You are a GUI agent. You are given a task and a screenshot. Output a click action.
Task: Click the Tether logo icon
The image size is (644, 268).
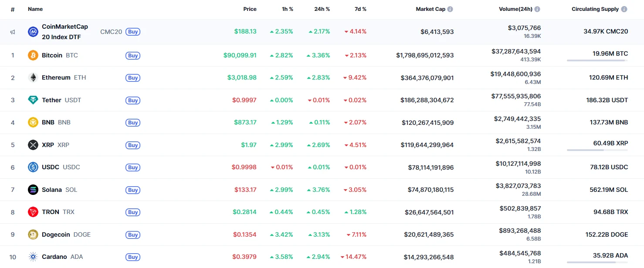tap(33, 100)
